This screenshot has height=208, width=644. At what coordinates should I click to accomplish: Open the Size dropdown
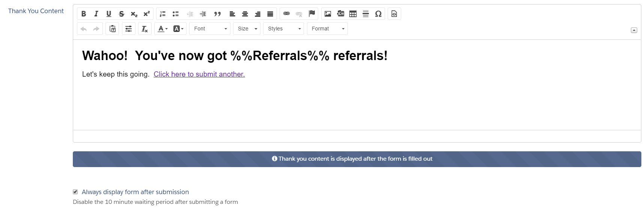point(247,29)
